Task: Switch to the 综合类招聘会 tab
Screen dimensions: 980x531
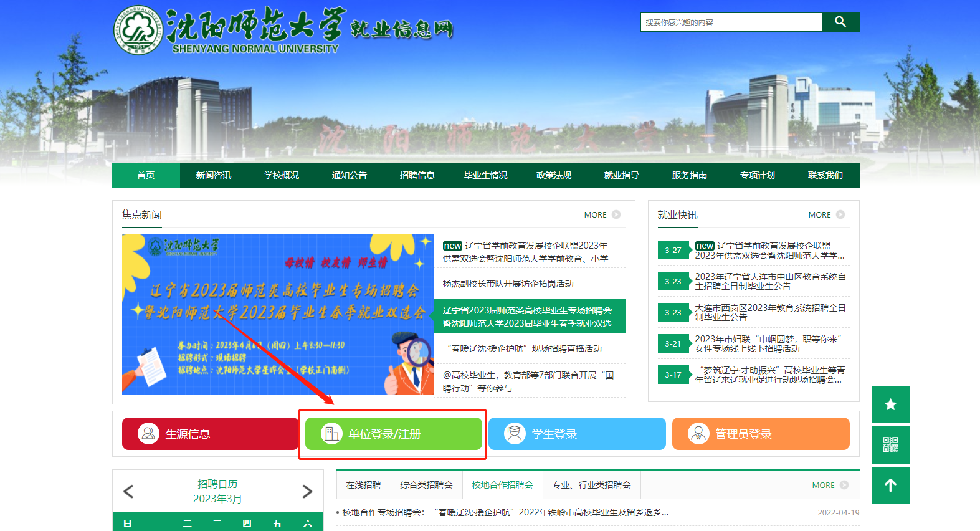Action: click(x=426, y=485)
